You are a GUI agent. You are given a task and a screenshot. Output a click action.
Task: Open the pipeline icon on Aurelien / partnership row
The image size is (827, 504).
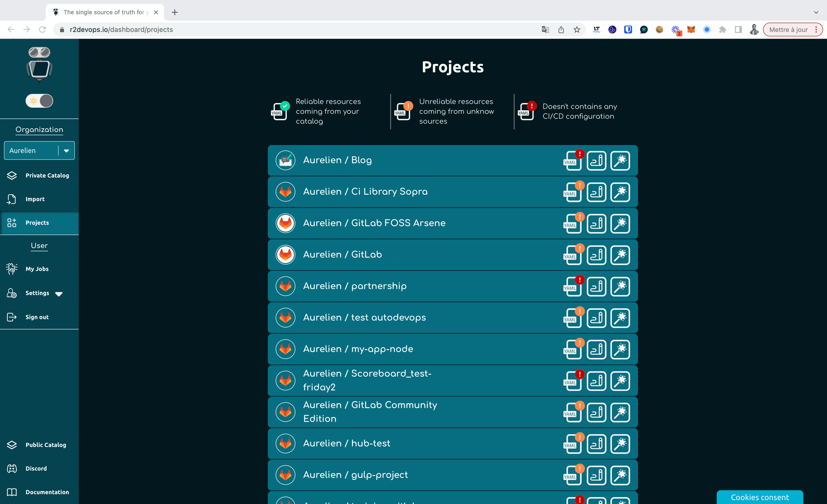pyautogui.click(x=596, y=286)
